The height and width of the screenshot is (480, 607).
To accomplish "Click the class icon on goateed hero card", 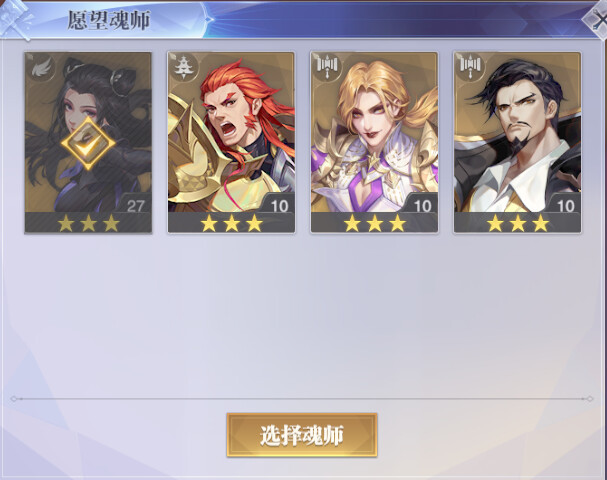I will click(x=470, y=67).
